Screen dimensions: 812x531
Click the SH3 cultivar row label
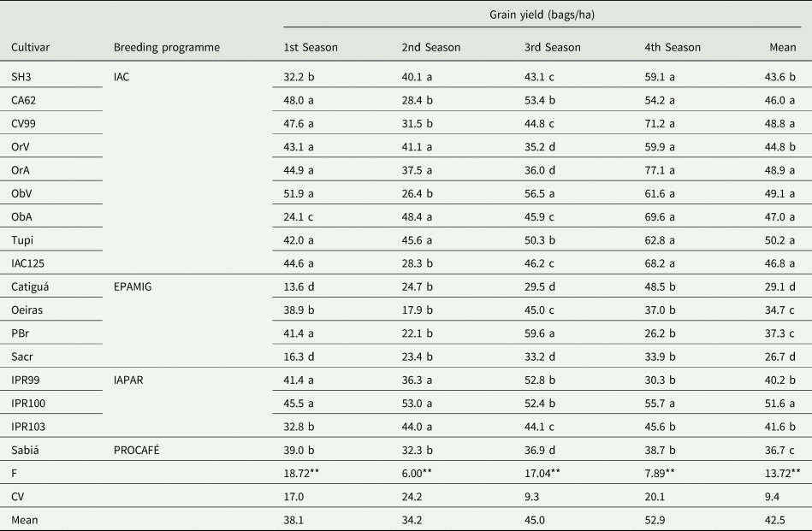[21, 77]
